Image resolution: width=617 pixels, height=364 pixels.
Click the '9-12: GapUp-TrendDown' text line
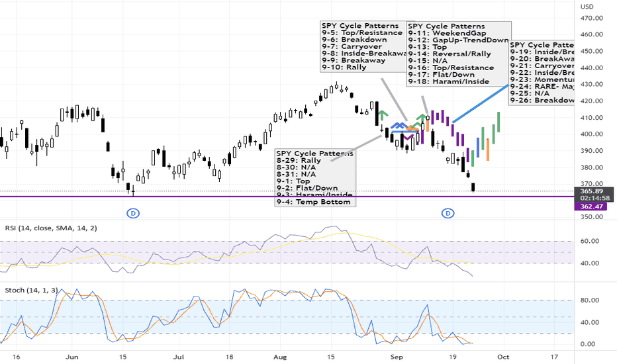tap(458, 40)
